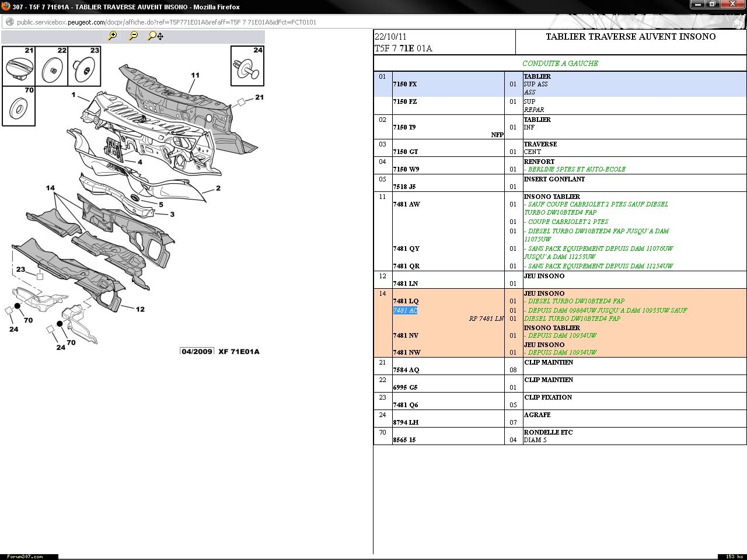Click the Firefox icon in title bar

[x=6, y=6]
